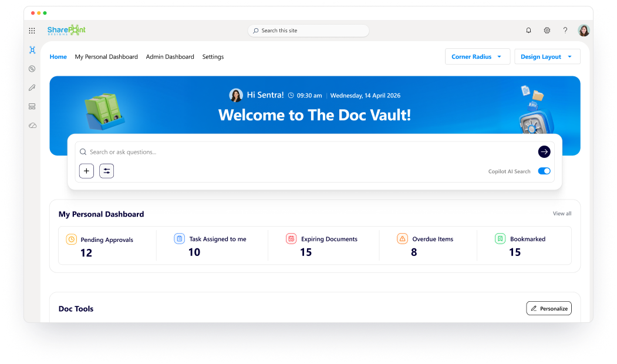Select the cloud icon in sidebar

32,126
